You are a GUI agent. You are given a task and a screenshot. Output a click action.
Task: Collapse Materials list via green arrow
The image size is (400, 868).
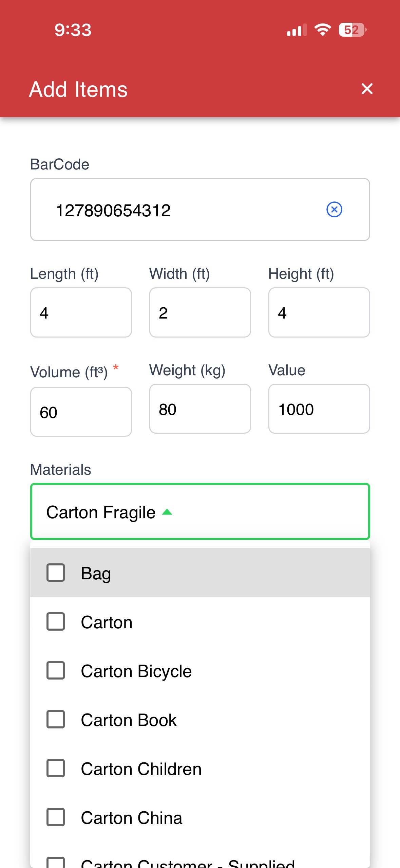pos(167,512)
